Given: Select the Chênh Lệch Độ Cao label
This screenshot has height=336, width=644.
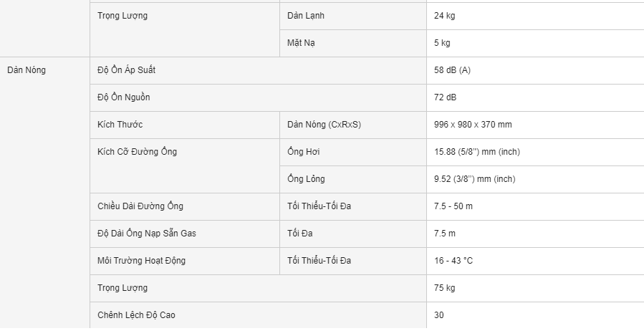Looking at the screenshot, I should (x=136, y=315).
